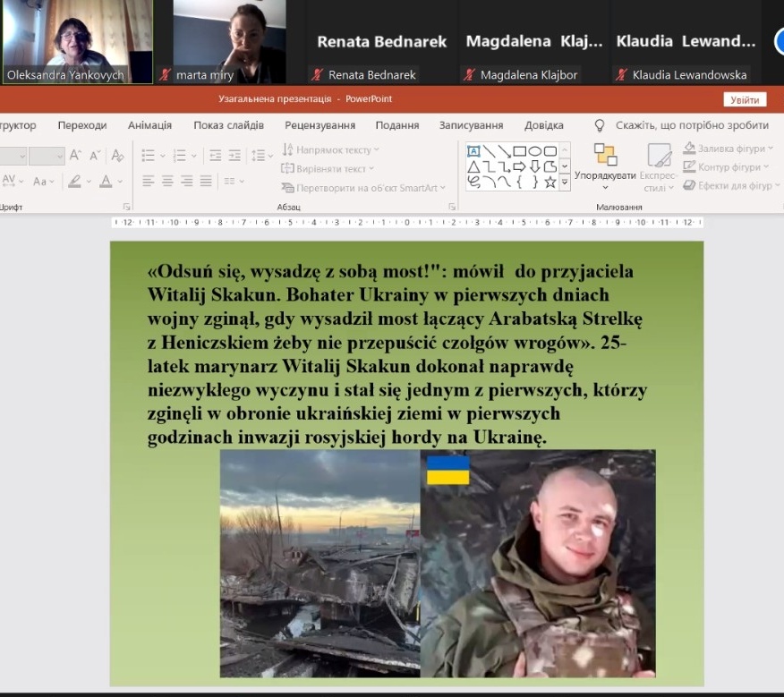Open the Вирівняти текст dropdown
Screen dimensions: 784x697
328,168
